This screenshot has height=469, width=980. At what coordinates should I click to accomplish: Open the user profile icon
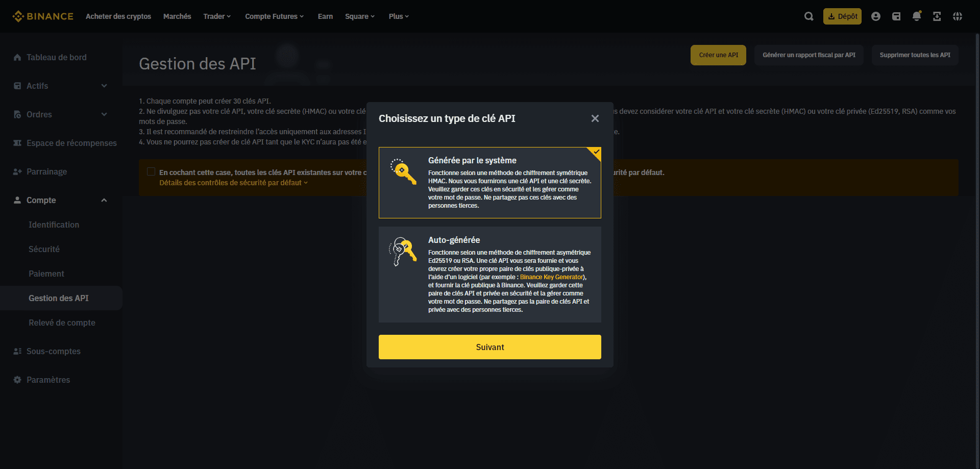tap(876, 16)
